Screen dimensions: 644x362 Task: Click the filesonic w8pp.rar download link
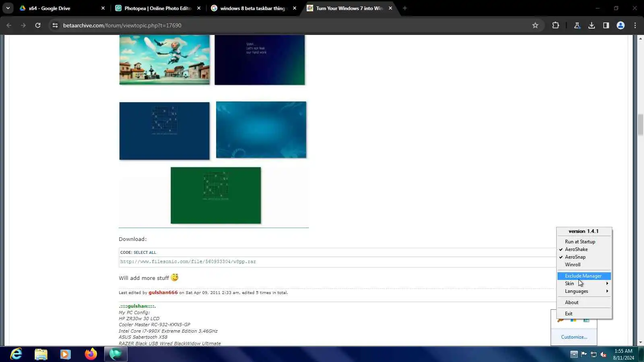point(188,261)
